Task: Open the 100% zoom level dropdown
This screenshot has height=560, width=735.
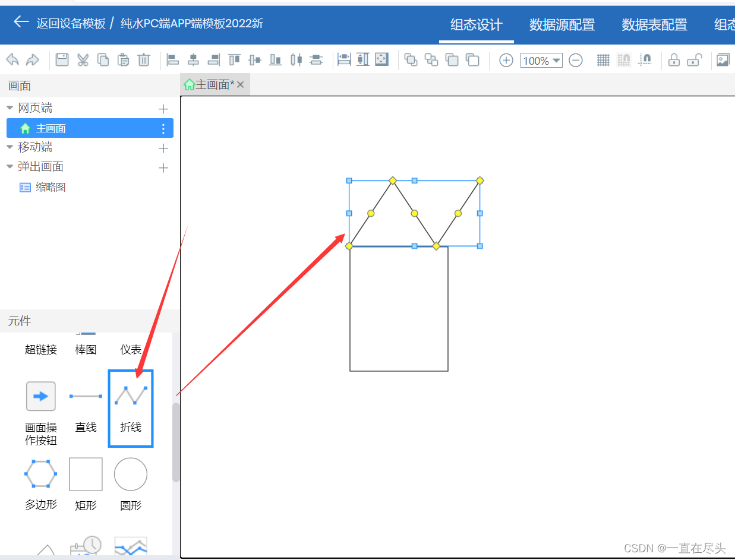Action: (x=541, y=61)
